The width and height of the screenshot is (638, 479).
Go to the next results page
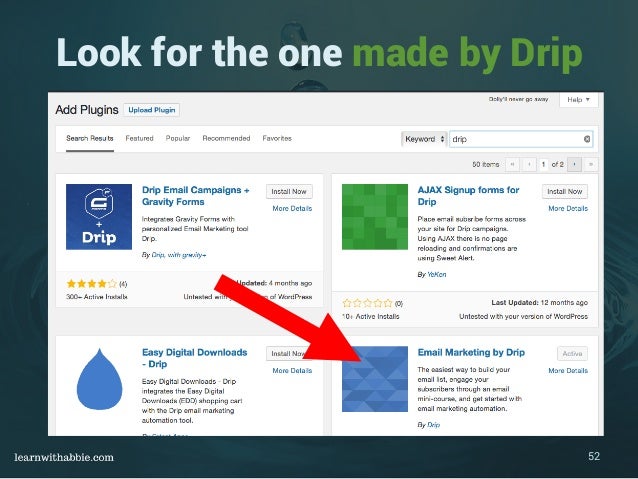coord(574,164)
